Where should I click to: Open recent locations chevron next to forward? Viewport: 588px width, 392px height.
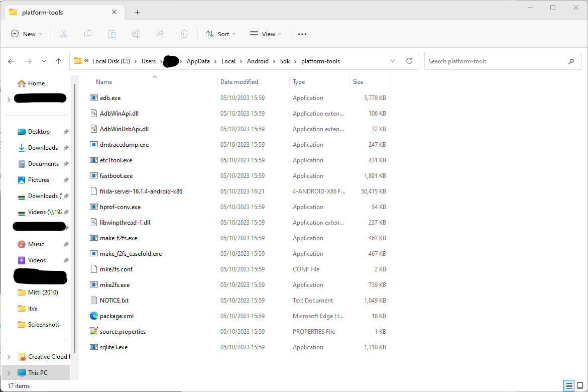point(44,61)
